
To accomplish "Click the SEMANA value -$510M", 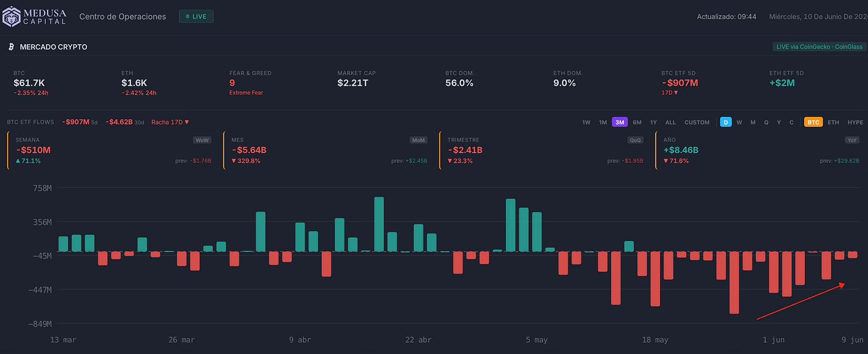I will [x=33, y=150].
